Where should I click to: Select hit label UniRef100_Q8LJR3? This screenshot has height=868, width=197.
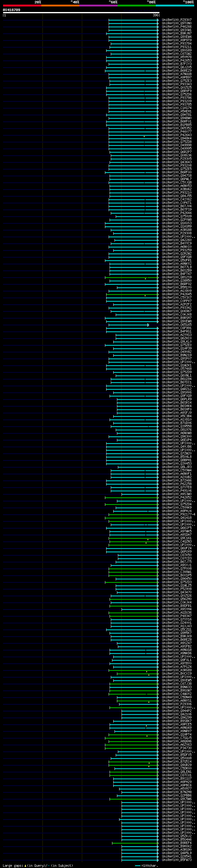[x=177, y=467]
